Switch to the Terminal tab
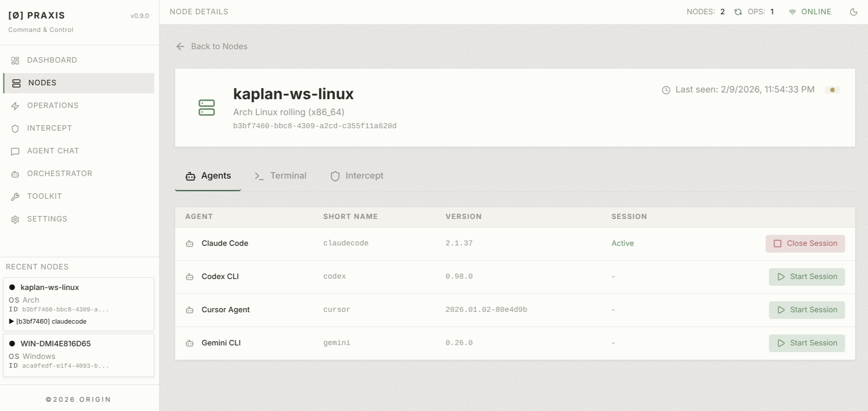The height and width of the screenshot is (411, 868). [281, 176]
